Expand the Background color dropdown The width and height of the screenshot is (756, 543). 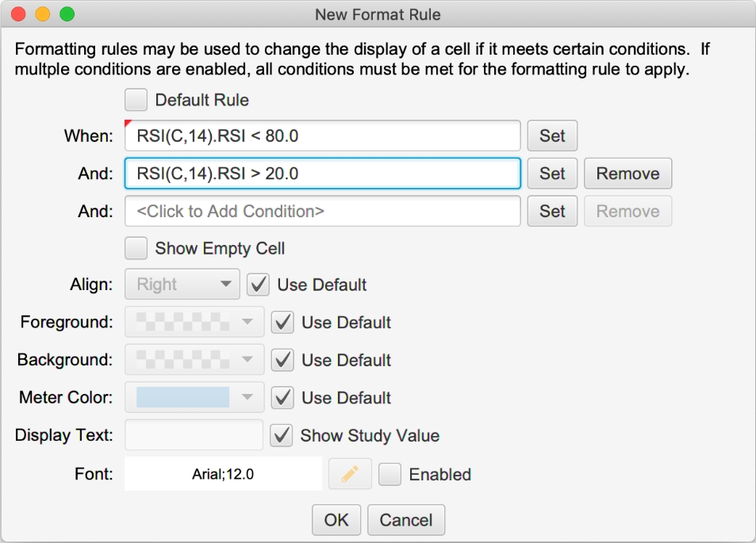194,359
